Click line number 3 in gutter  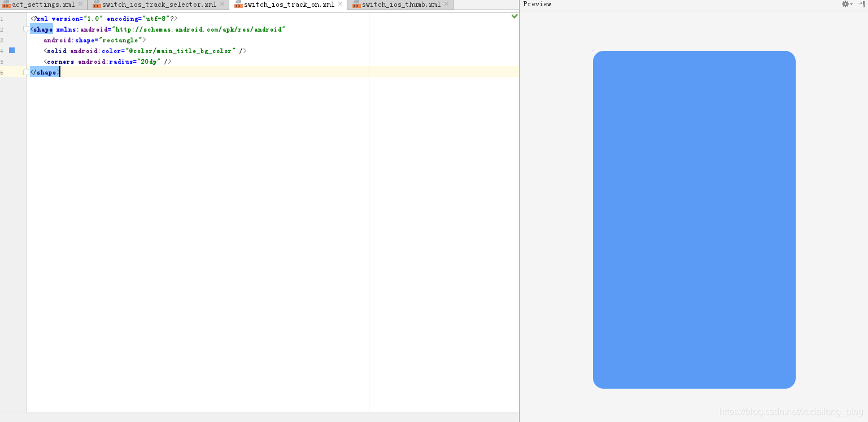click(2, 41)
